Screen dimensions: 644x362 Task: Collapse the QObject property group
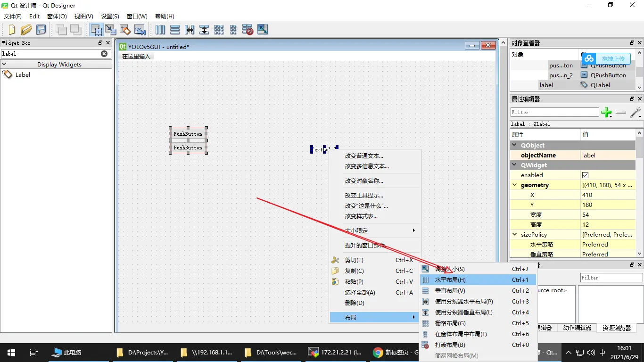515,145
